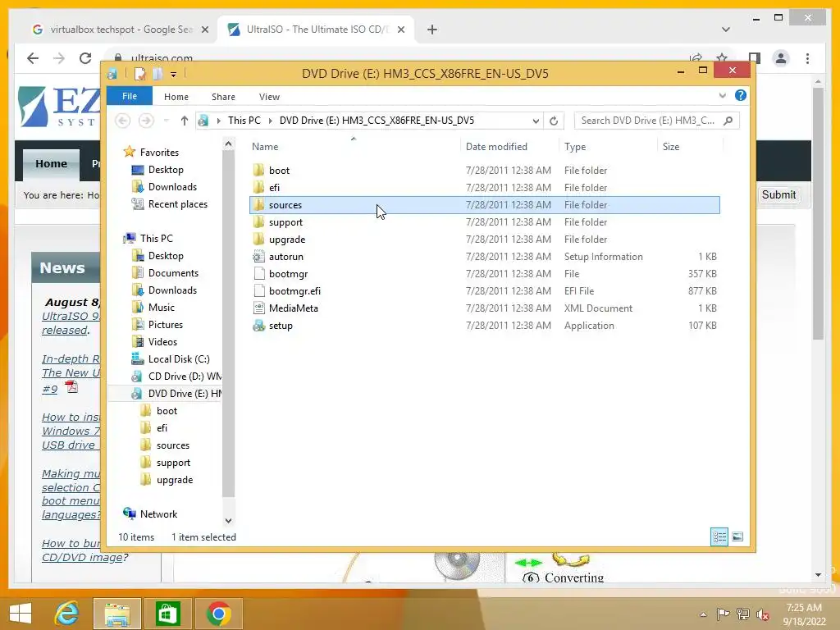Screen dimensions: 840x630
Task: Open recent locations dropdown arrow
Action: [166, 121]
